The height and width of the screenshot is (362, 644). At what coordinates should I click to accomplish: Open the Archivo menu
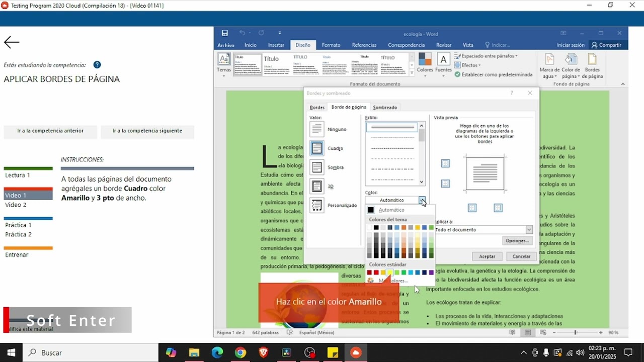pos(226,45)
